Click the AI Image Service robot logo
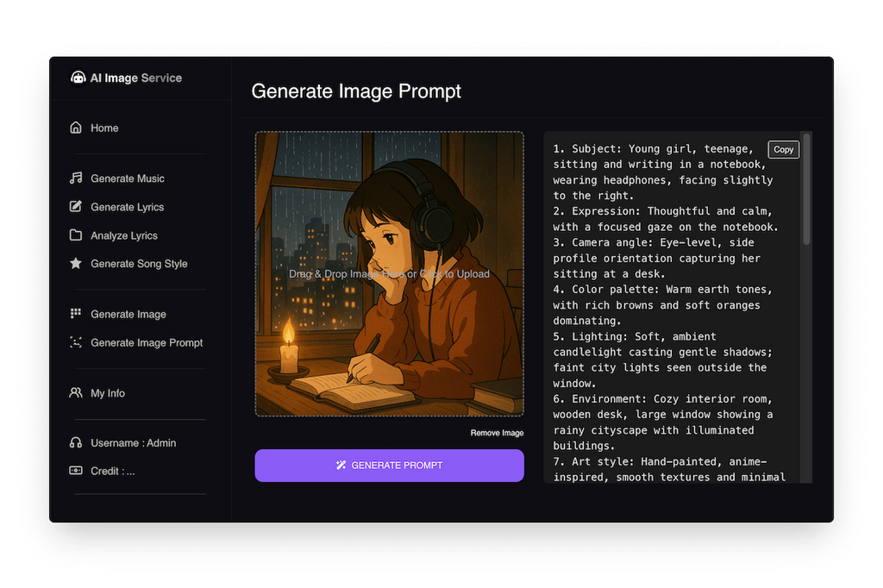 78,78
